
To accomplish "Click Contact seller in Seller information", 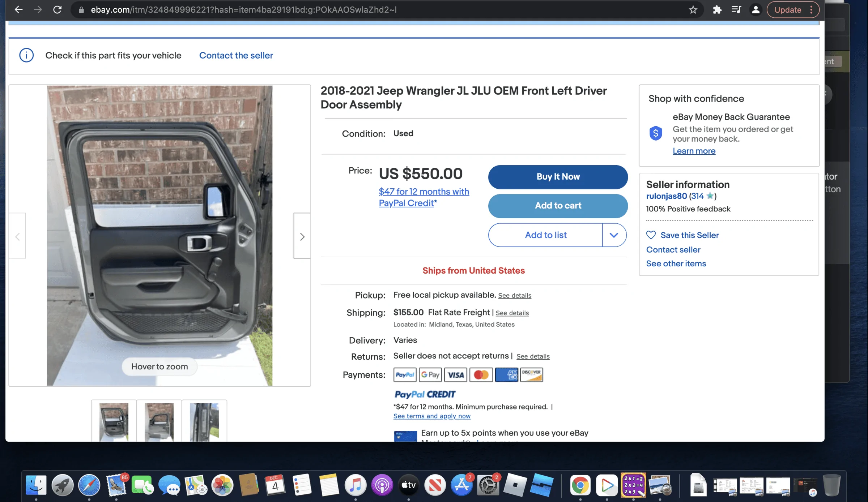I will [x=673, y=250].
